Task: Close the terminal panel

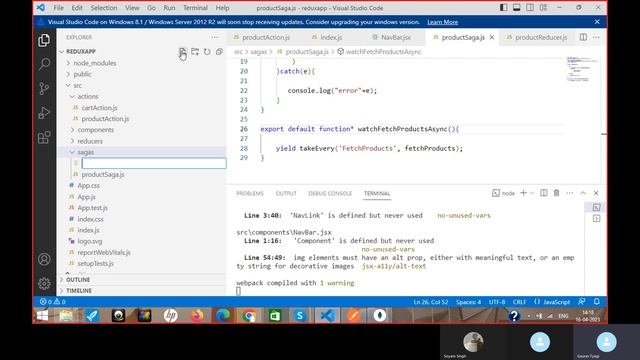Action: (x=596, y=193)
